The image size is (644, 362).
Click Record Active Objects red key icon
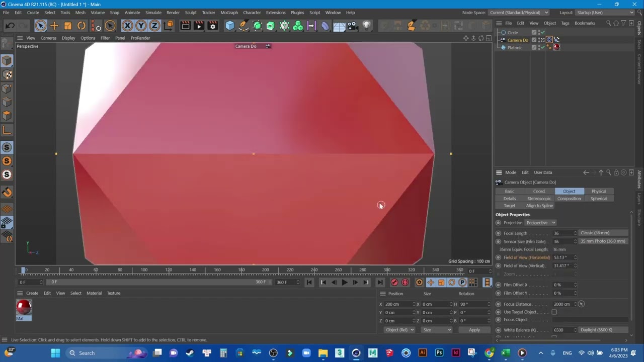(394, 283)
